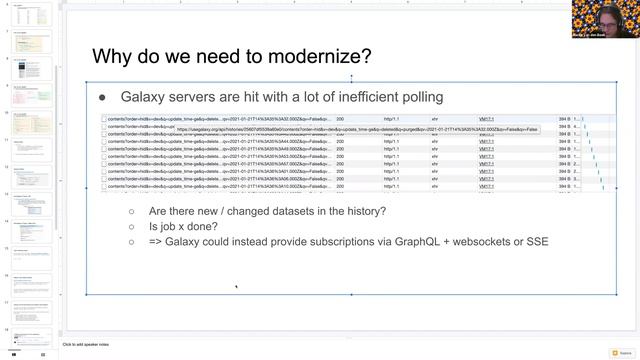Click the GraphQL + websockets bullet line
This screenshot has height=360, width=640.
click(x=348, y=242)
